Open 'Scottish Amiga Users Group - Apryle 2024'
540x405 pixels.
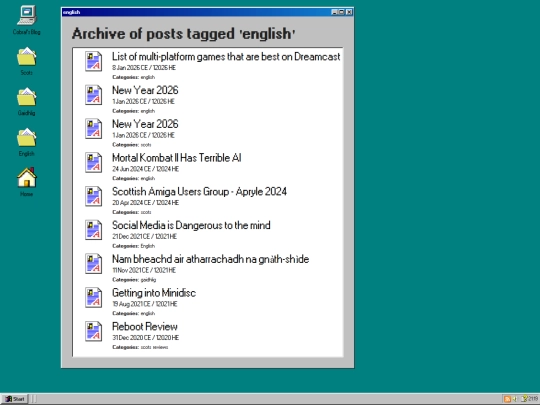[x=199, y=191]
